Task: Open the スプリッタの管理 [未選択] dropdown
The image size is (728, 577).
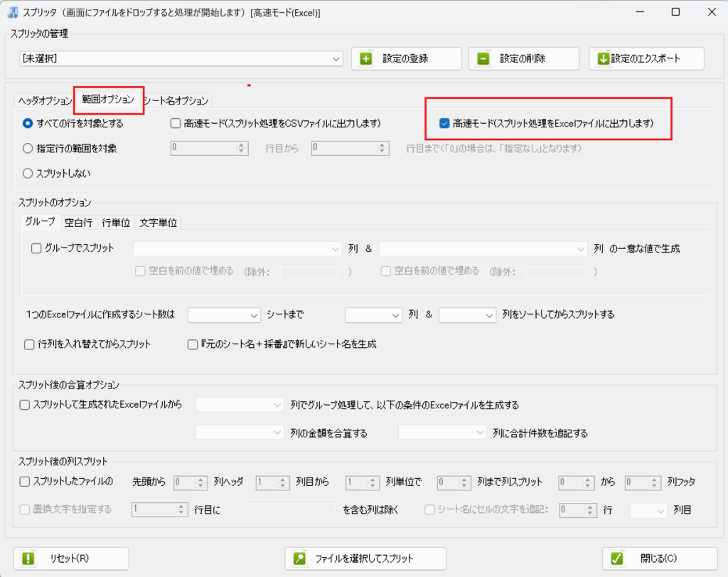Action: pos(181,58)
